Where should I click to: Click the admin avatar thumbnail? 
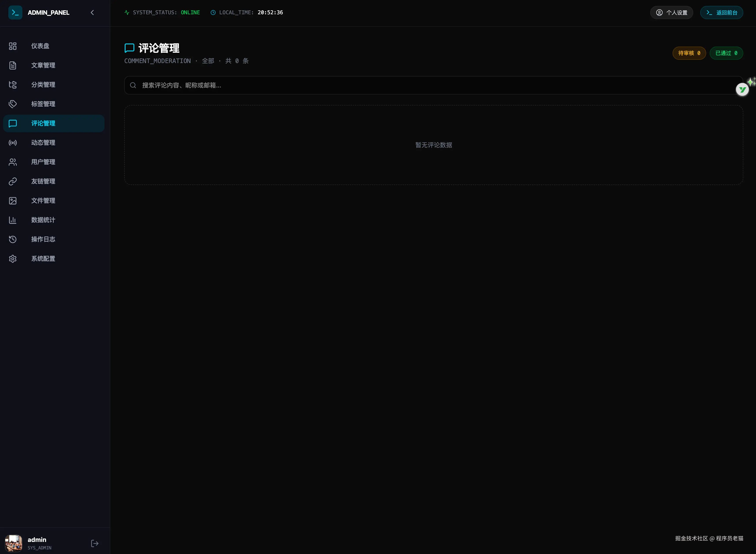(14, 543)
